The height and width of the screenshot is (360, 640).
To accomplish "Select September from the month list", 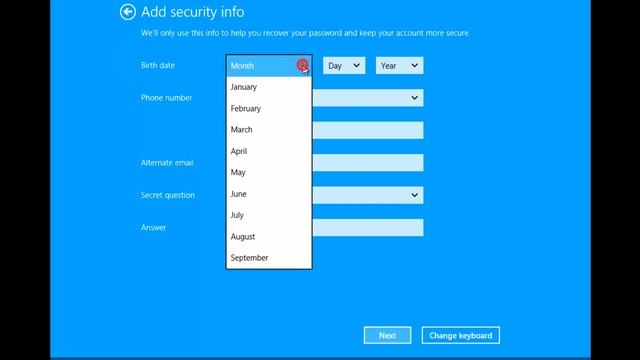I will point(269,258).
